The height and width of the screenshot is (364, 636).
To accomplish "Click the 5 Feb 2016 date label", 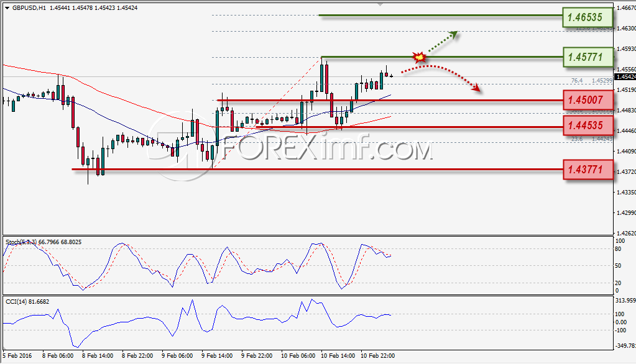I will 17,355.
